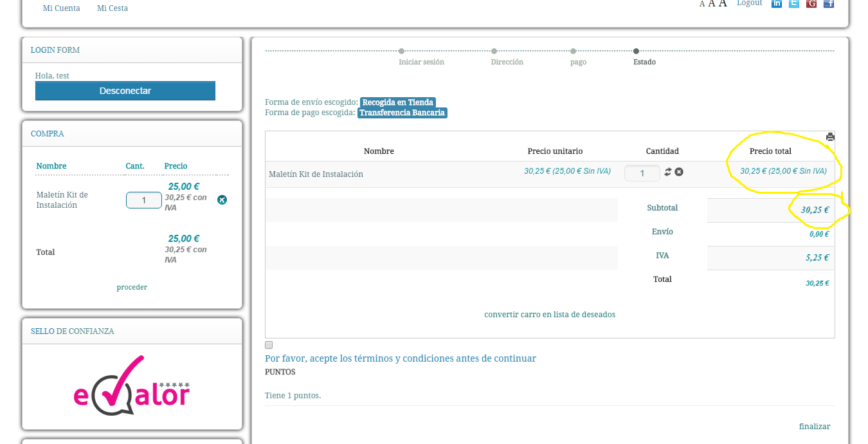Click the update quantity arrows icon
The image size is (868, 444).
pyautogui.click(x=668, y=172)
